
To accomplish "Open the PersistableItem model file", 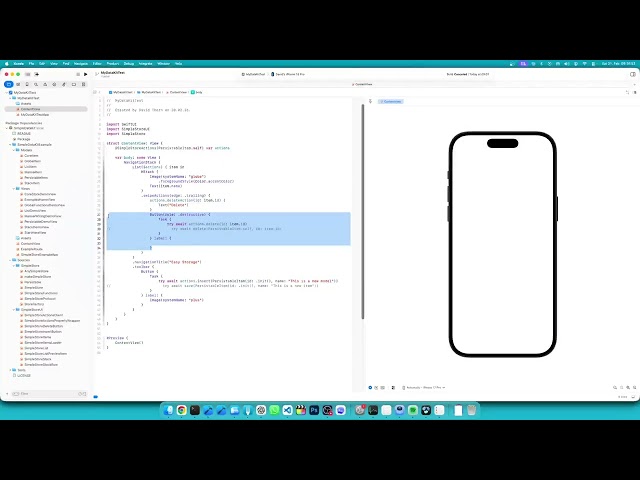I will coord(36,178).
